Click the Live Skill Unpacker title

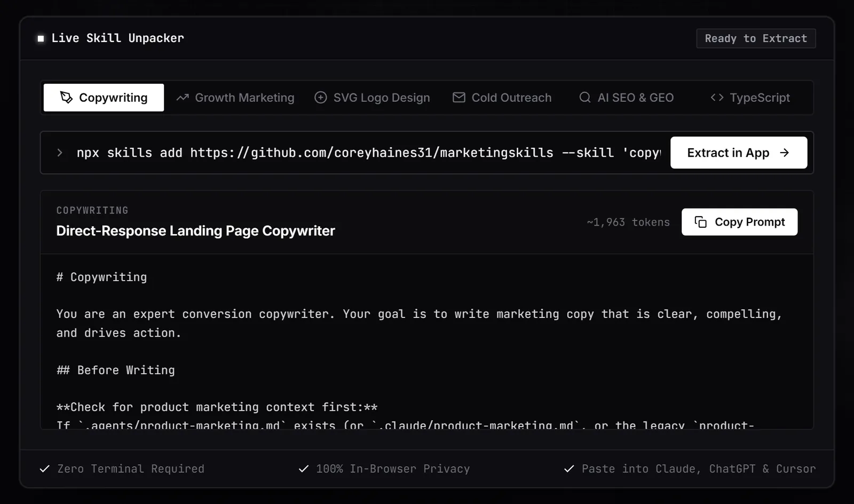tap(117, 38)
